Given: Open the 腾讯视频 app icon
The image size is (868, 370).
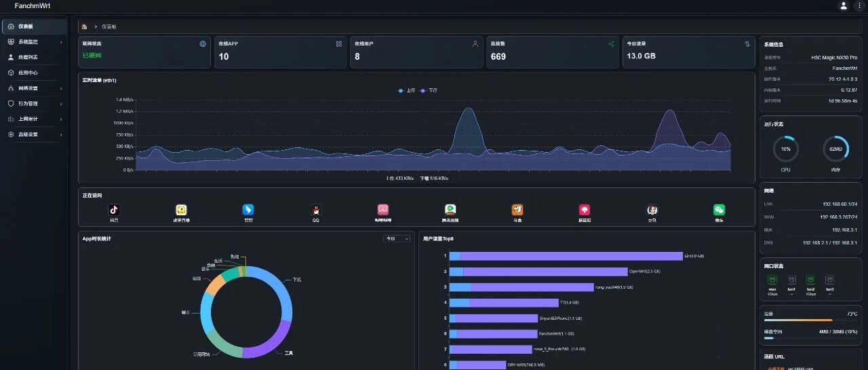Looking at the screenshot, I should (450, 210).
